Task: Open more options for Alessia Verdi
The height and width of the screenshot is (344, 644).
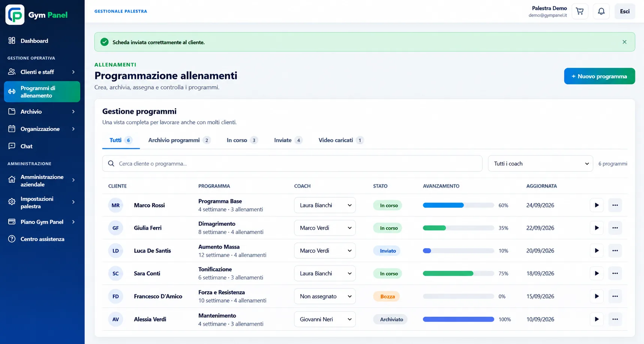Action: tap(615, 319)
